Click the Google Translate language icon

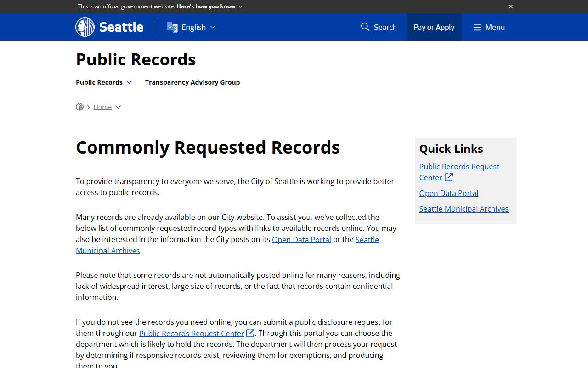(172, 27)
